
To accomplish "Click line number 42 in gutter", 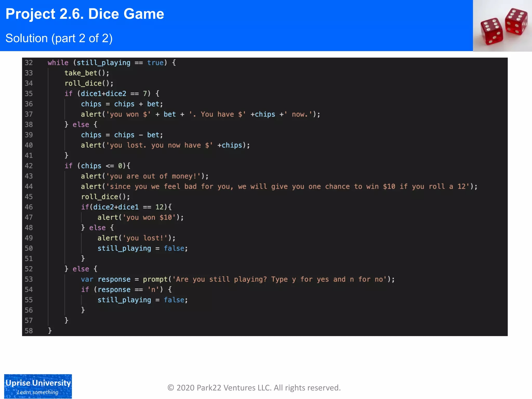I will 29,166.
